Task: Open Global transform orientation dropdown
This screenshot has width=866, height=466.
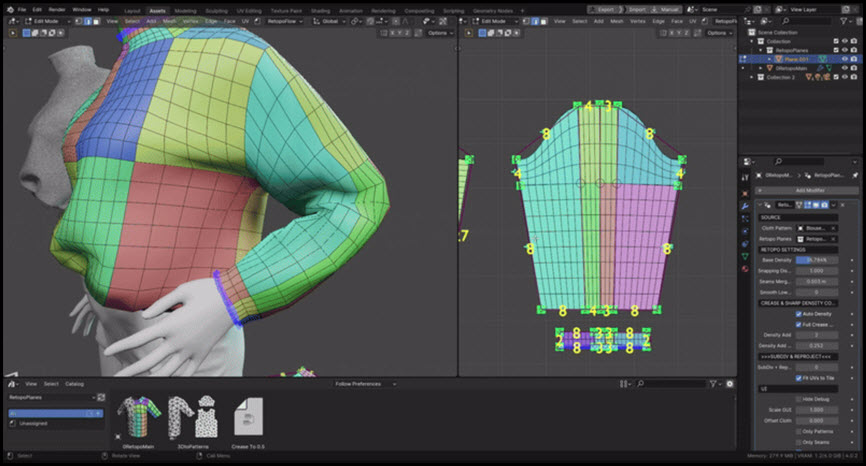Action: pos(329,21)
